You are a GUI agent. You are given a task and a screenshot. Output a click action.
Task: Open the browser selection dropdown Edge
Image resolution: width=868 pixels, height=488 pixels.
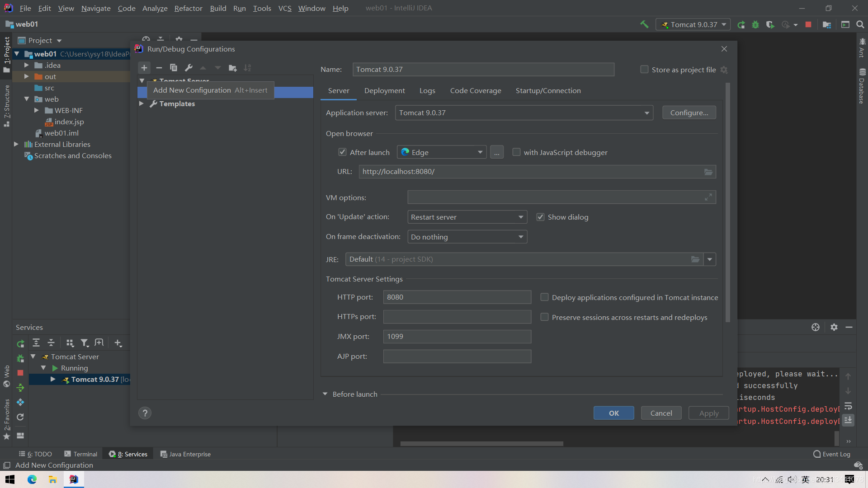tap(441, 152)
